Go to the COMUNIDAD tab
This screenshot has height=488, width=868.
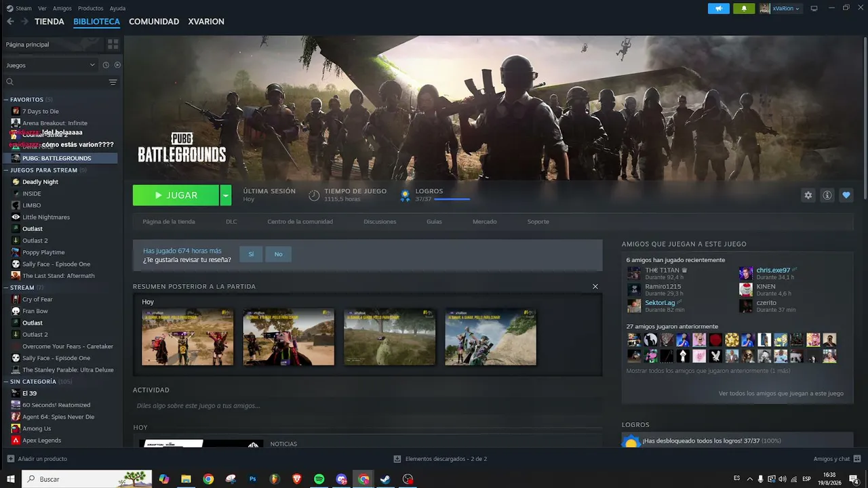tap(154, 22)
